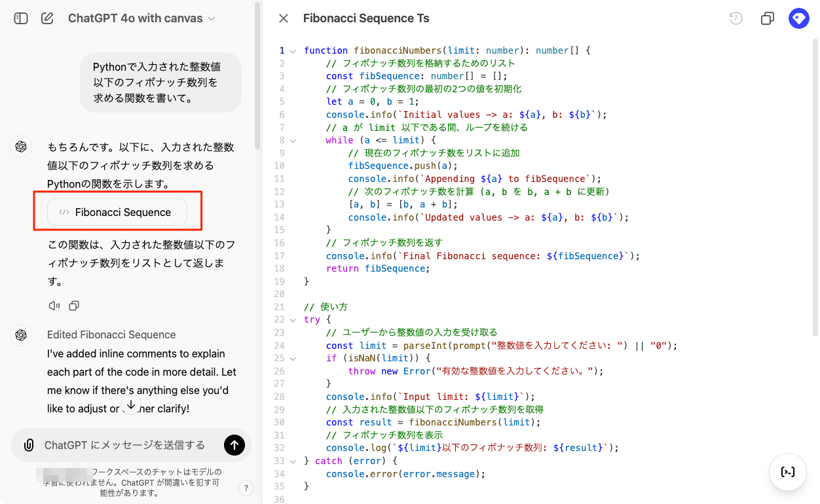Viewport: 820px width, 504px height.
Task: Copy the assistant response below message
Action: point(74,306)
